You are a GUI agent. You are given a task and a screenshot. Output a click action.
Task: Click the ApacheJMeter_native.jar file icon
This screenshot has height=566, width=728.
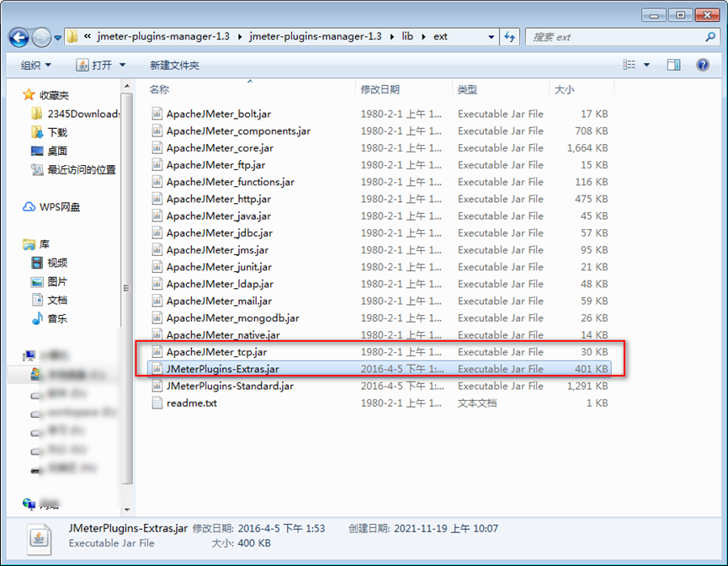pos(157,334)
